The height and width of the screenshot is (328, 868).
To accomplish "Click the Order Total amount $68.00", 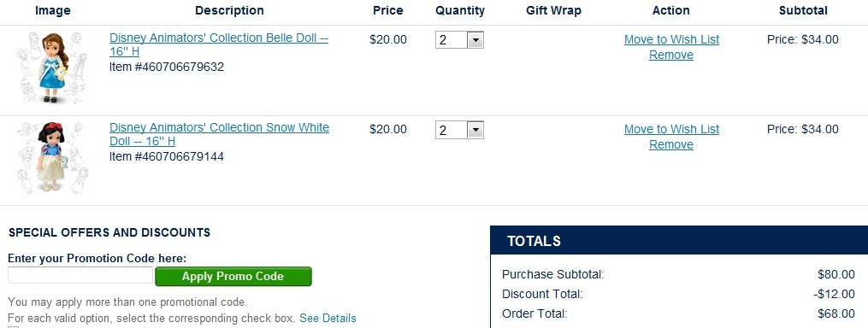I will pyautogui.click(x=836, y=313).
